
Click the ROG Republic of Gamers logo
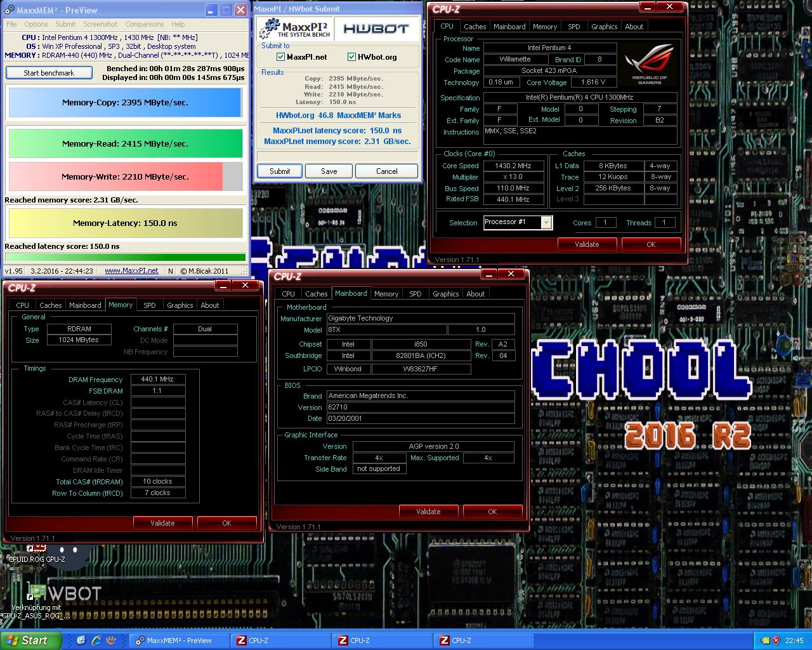click(649, 64)
